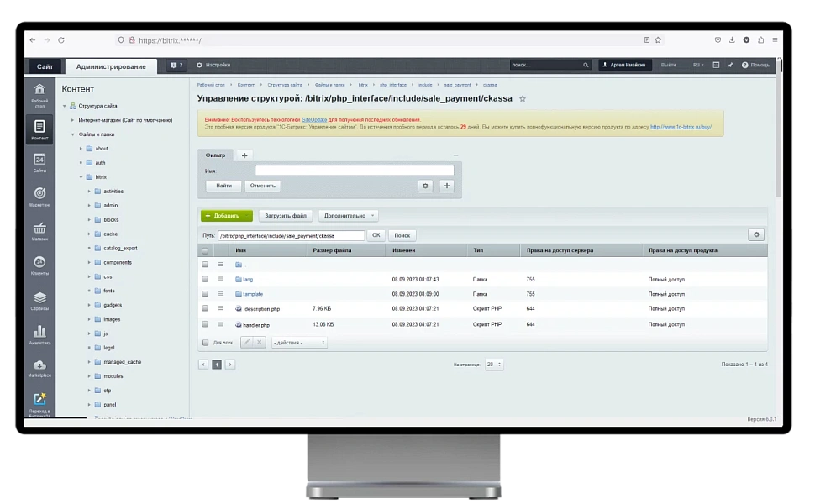Open the 'действия' actions dropdown
Image resolution: width=815 pixels, height=504 pixels.
point(299,343)
